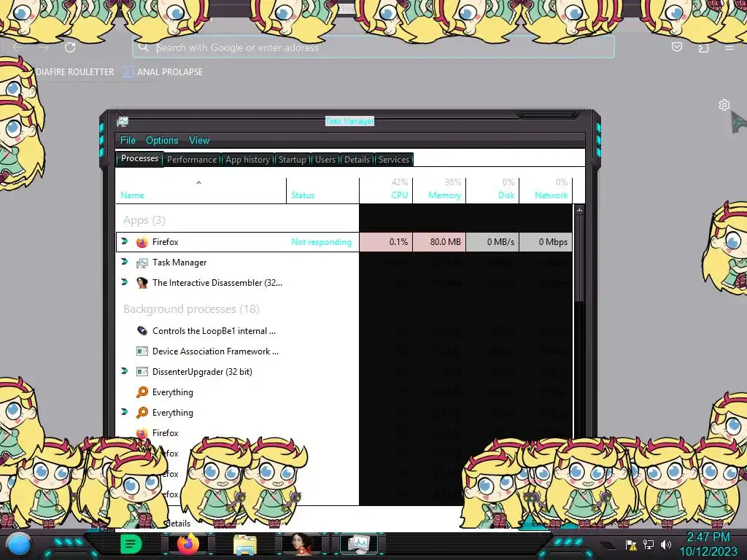Viewport: 747px width, 560px height.
Task: Click the 80.0 MB memory cell
Action: 438,242
